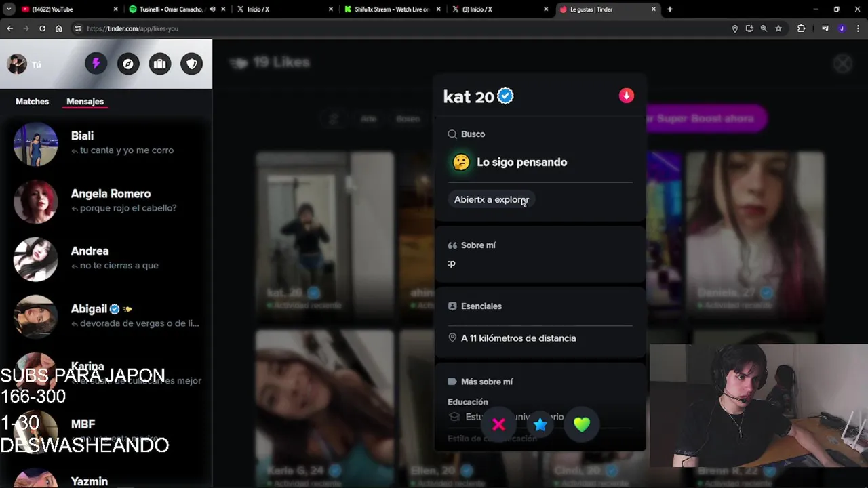Click the Super Boost ahora button
The height and width of the screenshot is (488, 868).
click(705, 119)
